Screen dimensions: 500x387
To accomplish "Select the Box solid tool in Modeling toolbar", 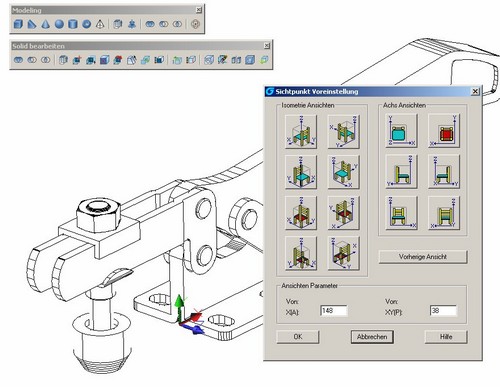I will tap(18, 24).
